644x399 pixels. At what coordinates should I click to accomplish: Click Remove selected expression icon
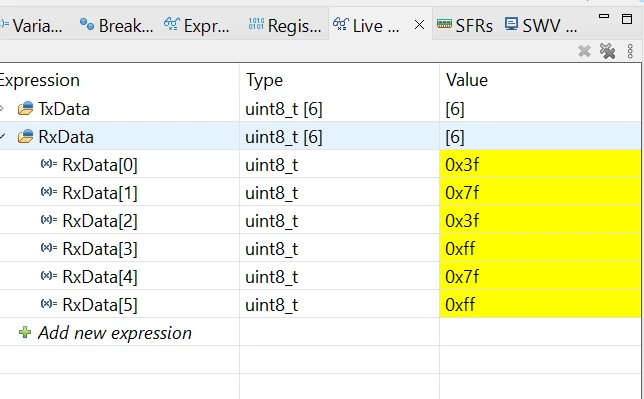(x=584, y=51)
